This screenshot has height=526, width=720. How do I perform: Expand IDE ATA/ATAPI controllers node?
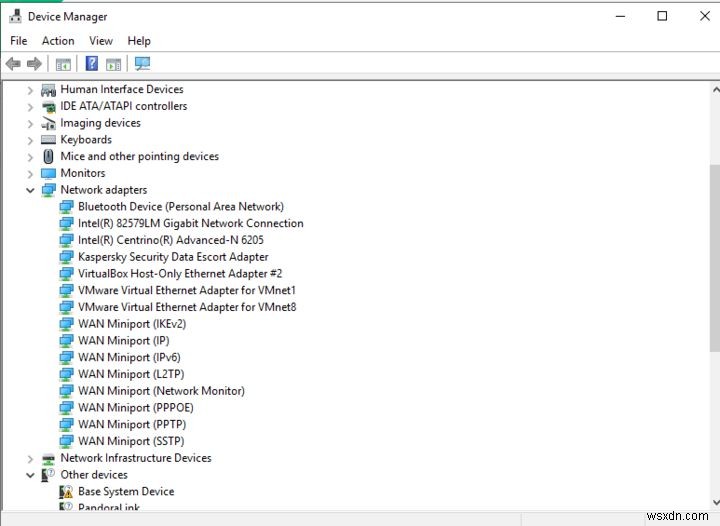coord(30,107)
